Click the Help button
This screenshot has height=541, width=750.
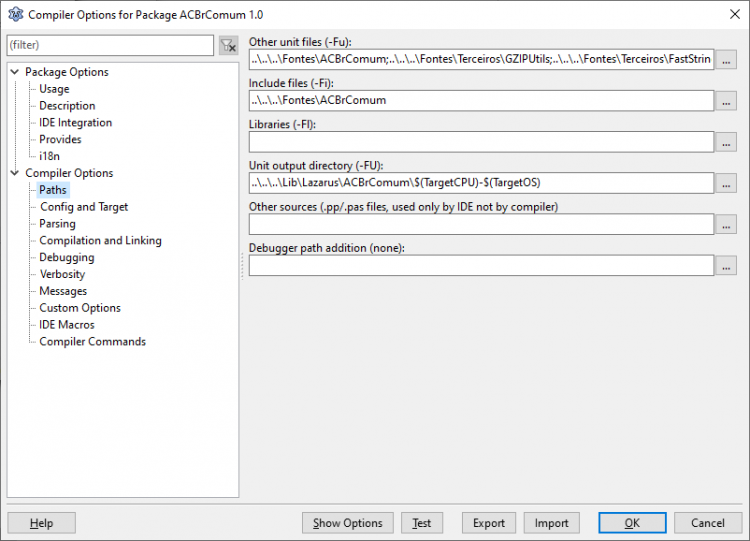coord(42,523)
